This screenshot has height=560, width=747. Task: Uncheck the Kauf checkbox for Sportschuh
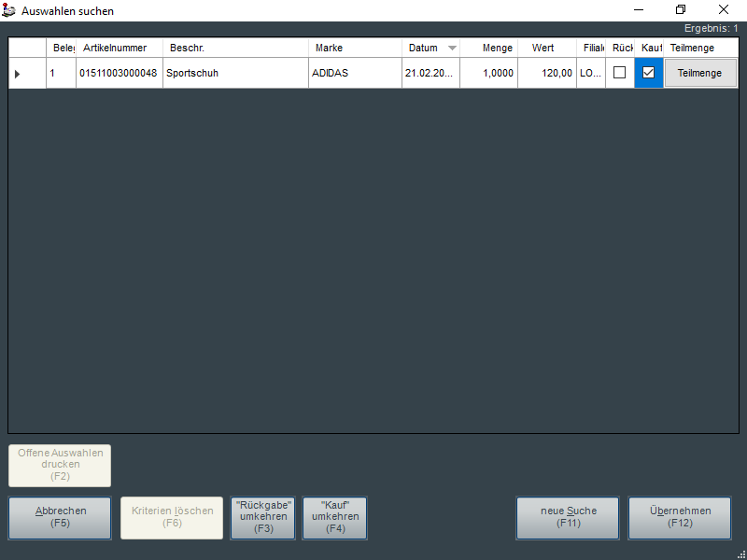(x=649, y=73)
